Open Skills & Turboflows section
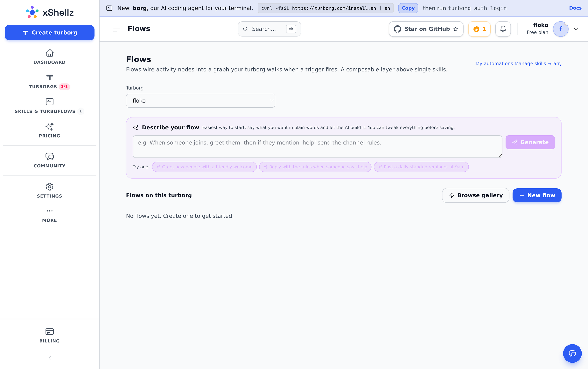 (x=50, y=106)
